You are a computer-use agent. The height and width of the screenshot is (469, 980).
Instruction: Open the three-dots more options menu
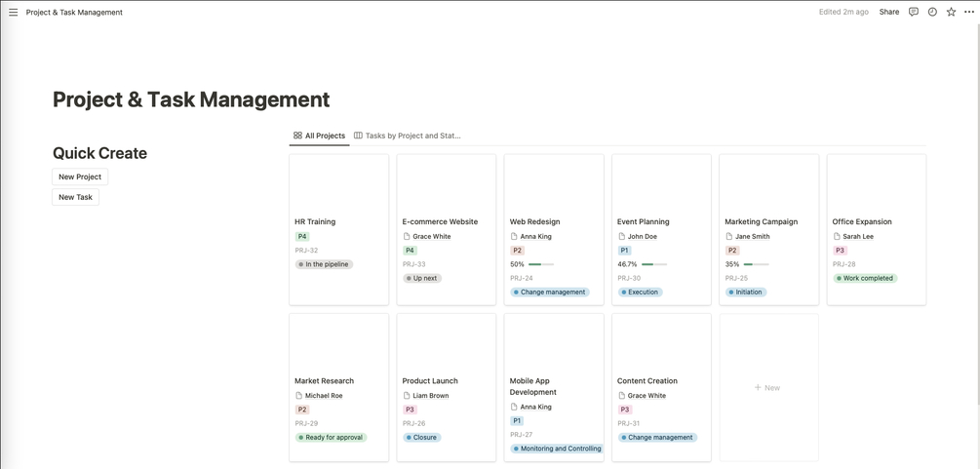(969, 12)
